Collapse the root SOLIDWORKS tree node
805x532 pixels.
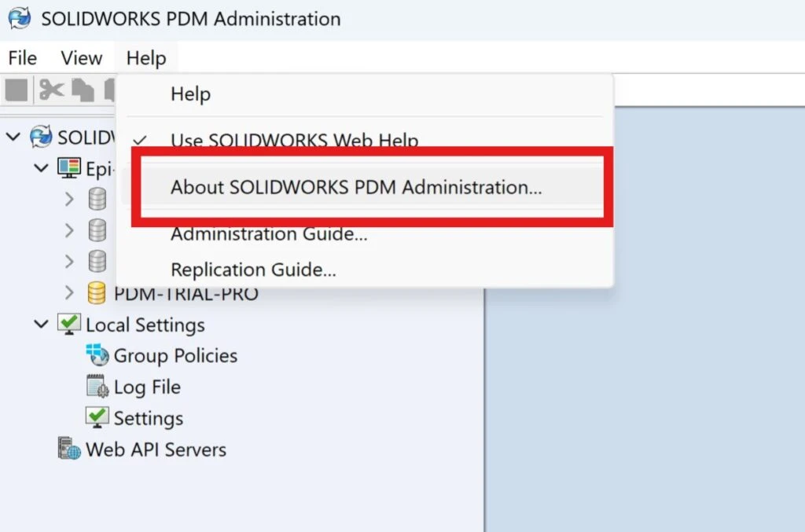tap(12, 137)
